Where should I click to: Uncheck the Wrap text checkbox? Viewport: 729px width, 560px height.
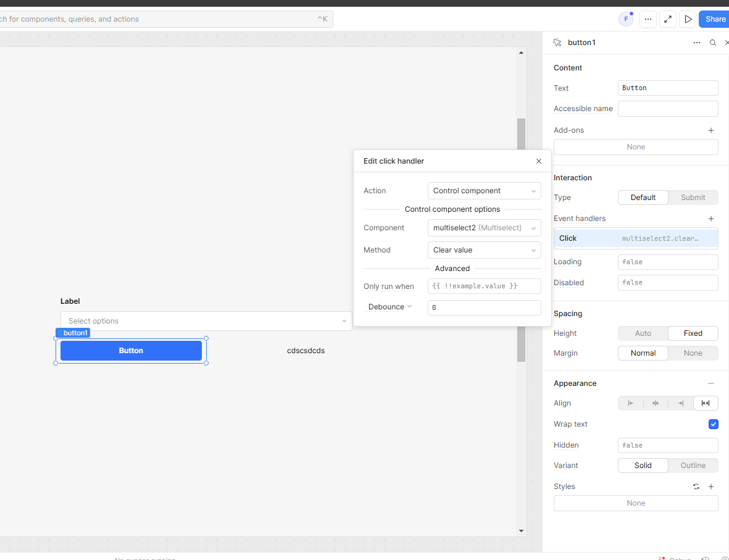point(713,424)
